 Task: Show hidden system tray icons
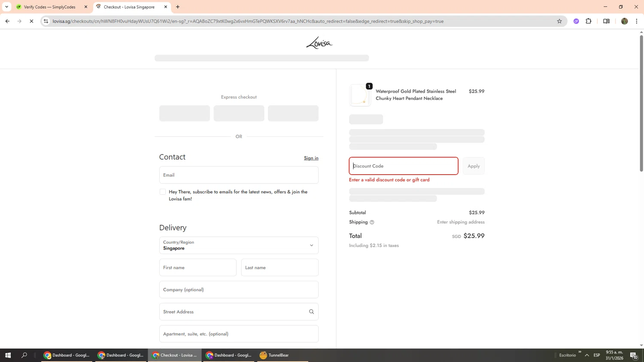[x=587, y=355]
